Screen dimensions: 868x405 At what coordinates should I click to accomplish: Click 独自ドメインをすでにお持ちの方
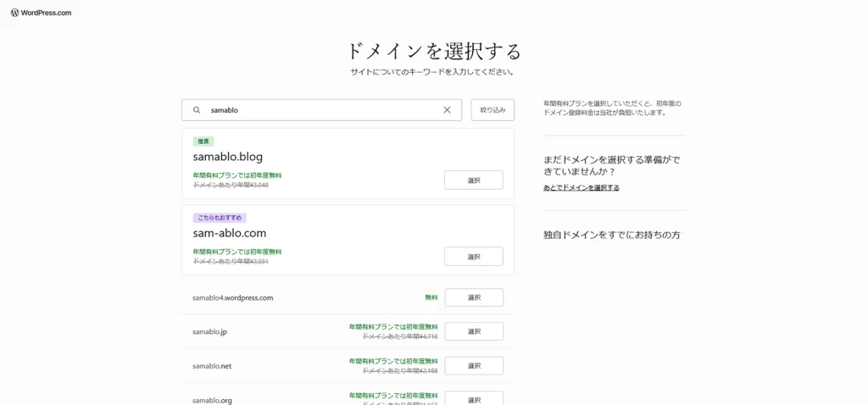[x=611, y=235]
